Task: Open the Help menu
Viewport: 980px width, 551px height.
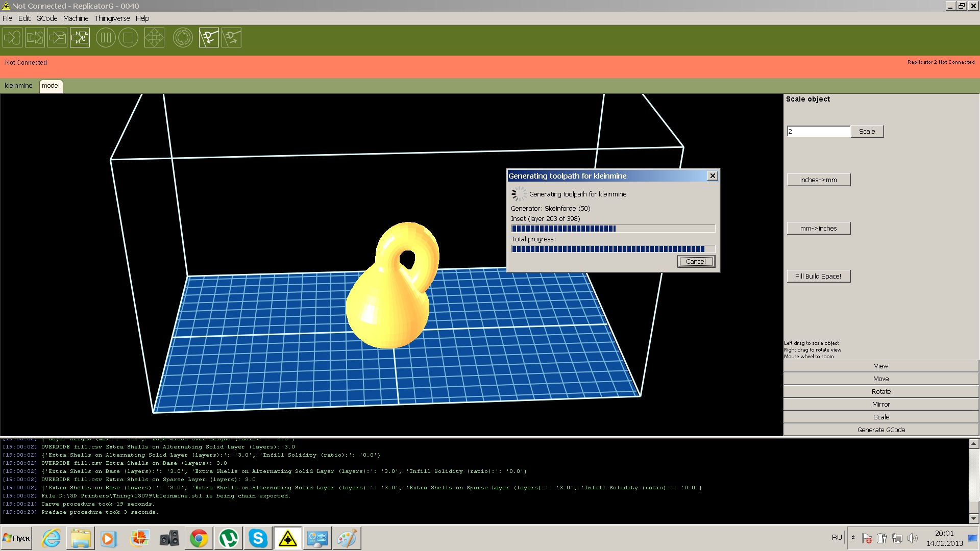Action: [142, 18]
